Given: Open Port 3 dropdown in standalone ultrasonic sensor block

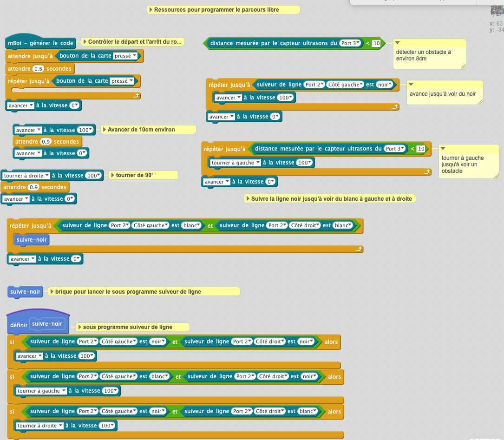Looking at the screenshot, I should point(350,43).
